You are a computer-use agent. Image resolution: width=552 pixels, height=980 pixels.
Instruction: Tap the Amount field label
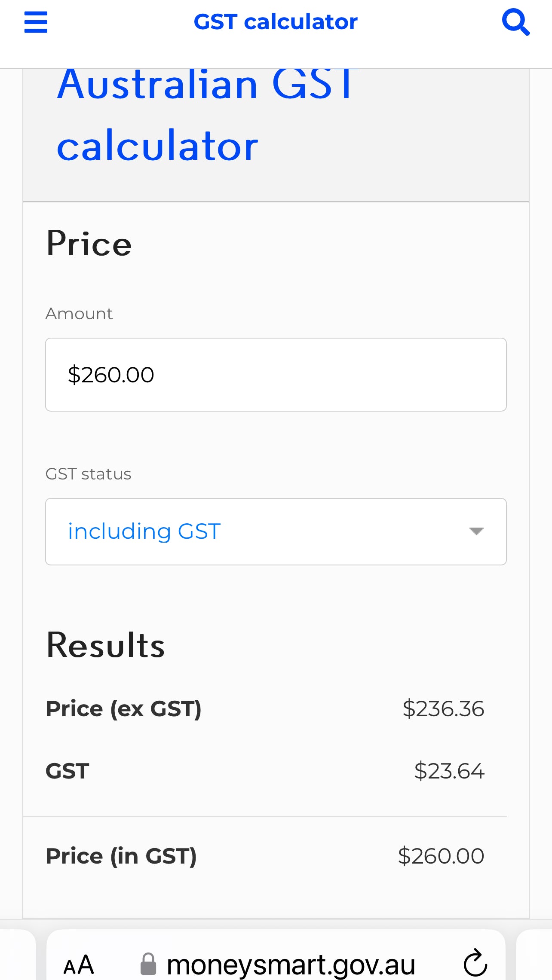tap(79, 314)
